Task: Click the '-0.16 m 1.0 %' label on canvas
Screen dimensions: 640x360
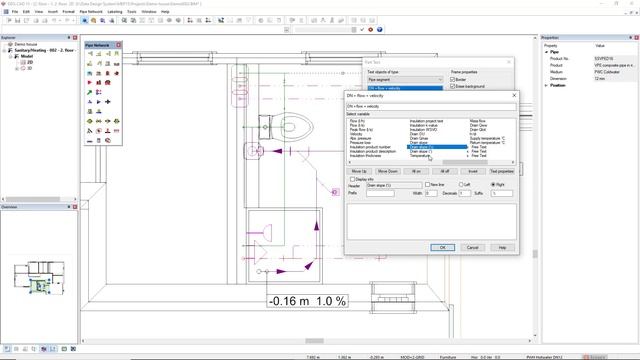Action: tap(307, 301)
